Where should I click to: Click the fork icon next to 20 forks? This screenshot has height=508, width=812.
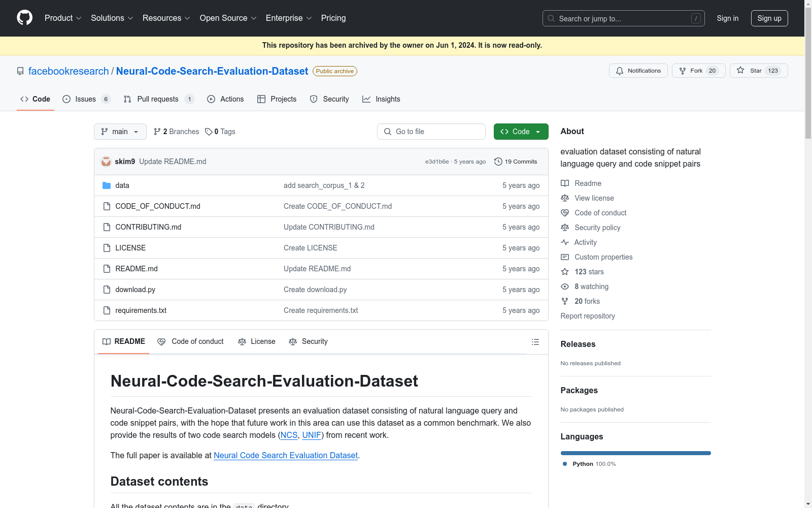coord(565,301)
